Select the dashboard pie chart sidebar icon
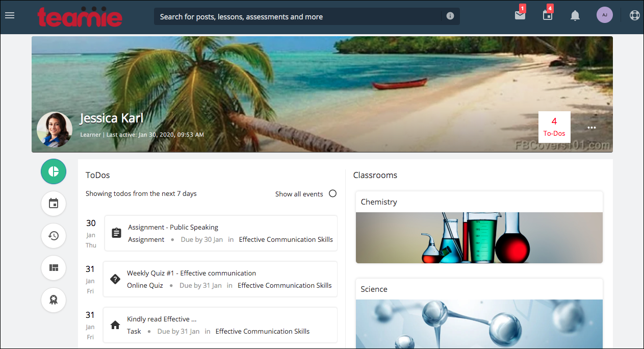 click(54, 171)
